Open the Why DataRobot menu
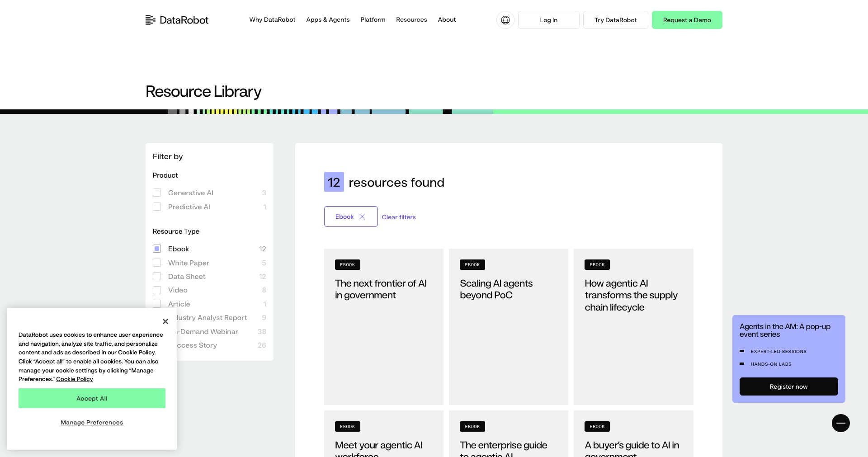The width and height of the screenshot is (868, 457). [x=272, y=20]
